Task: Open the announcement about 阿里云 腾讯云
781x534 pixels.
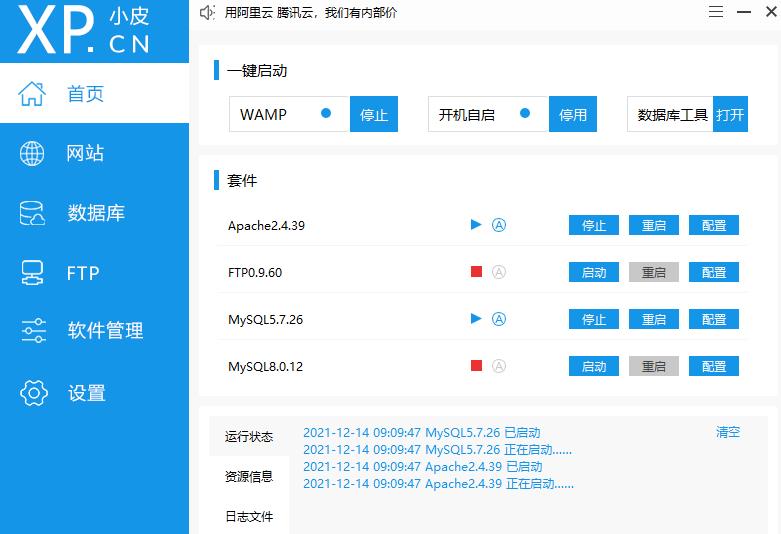Action: 310,12
